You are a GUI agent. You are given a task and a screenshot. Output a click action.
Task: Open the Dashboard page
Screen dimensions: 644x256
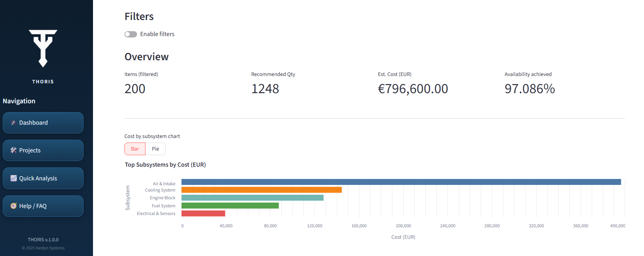pyautogui.click(x=43, y=123)
